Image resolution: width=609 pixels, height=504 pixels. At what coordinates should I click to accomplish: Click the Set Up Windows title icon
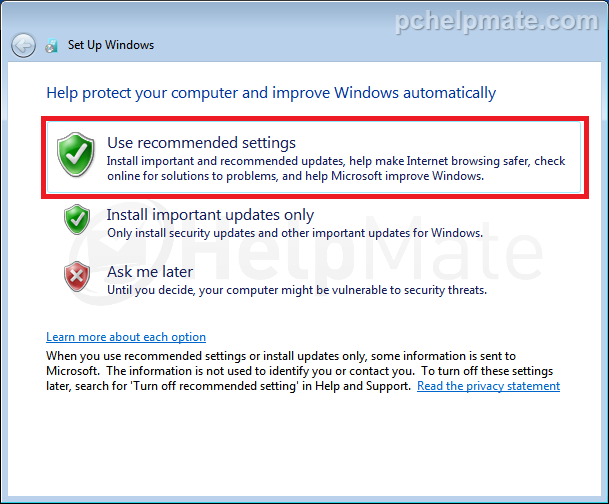[x=51, y=46]
